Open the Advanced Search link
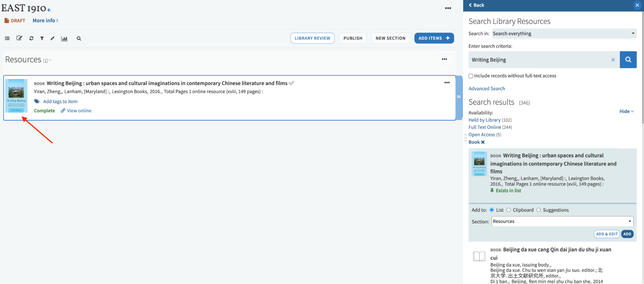The width and height of the screenshot is (644, 284). point(486,89)
